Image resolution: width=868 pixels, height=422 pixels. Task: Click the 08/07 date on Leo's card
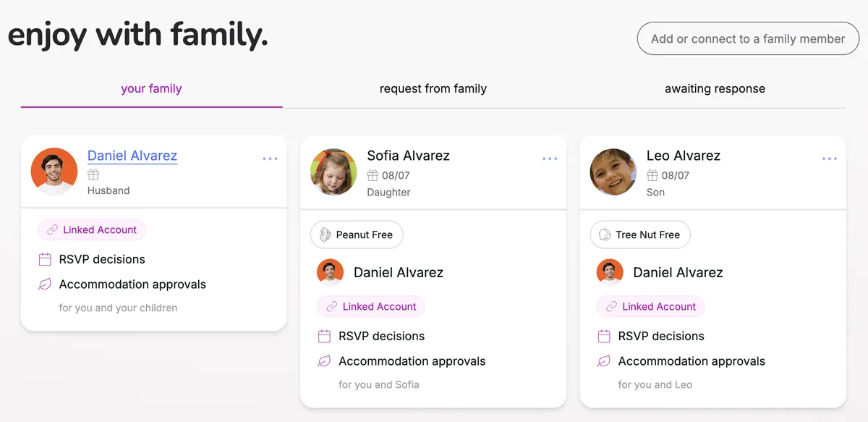click(x=676, y=175)
